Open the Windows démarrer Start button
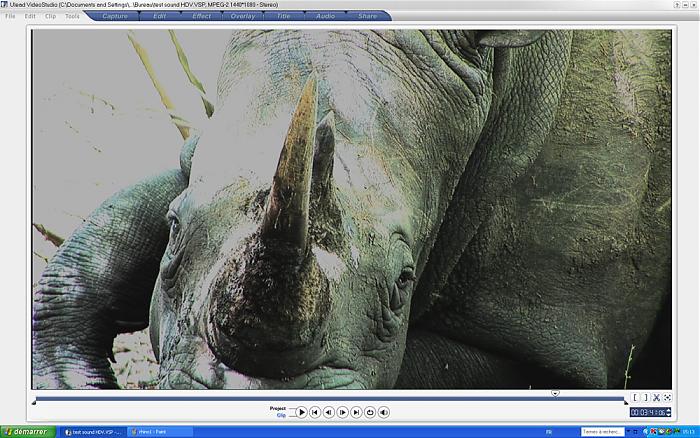Image resolution: width=700 pixels, height=438 pixels. [28, 432]
